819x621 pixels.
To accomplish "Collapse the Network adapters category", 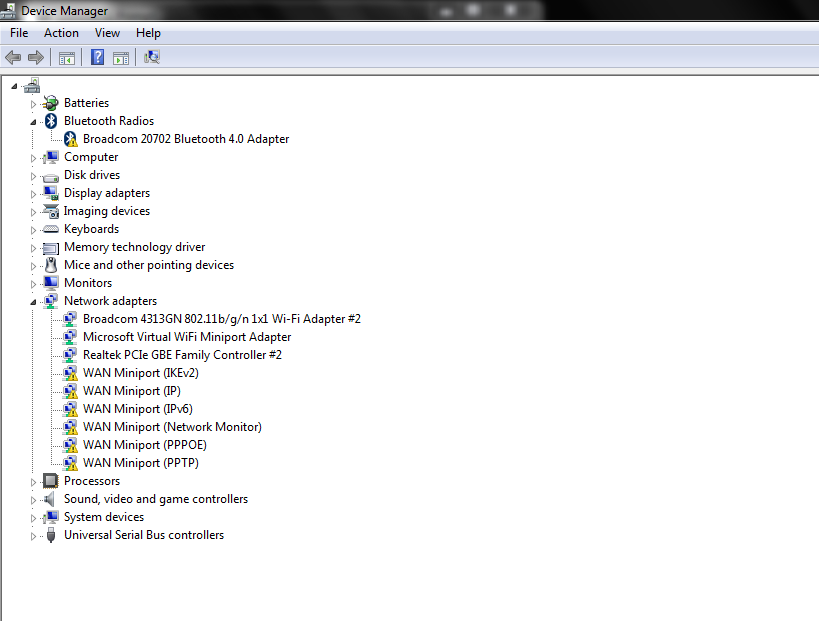I will 33,302.
